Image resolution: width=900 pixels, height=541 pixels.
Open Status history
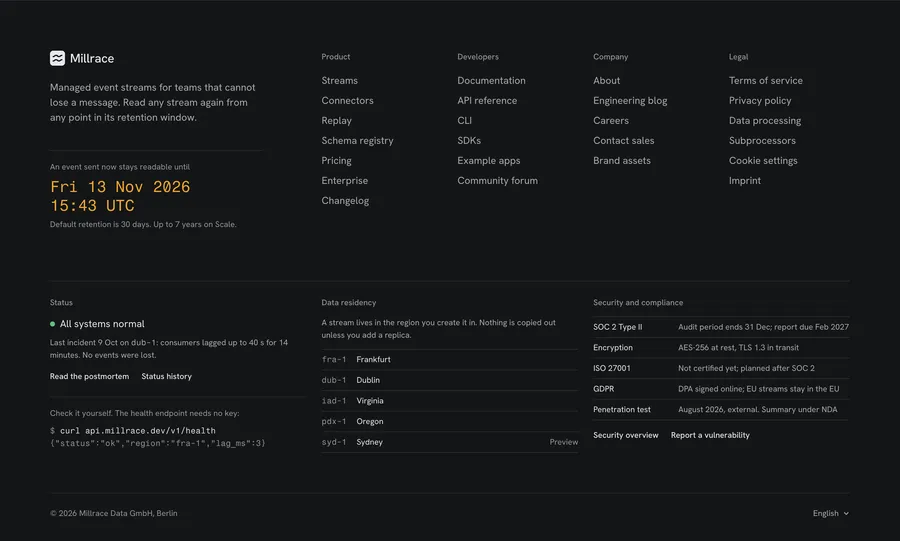click(x=166, y=376)
